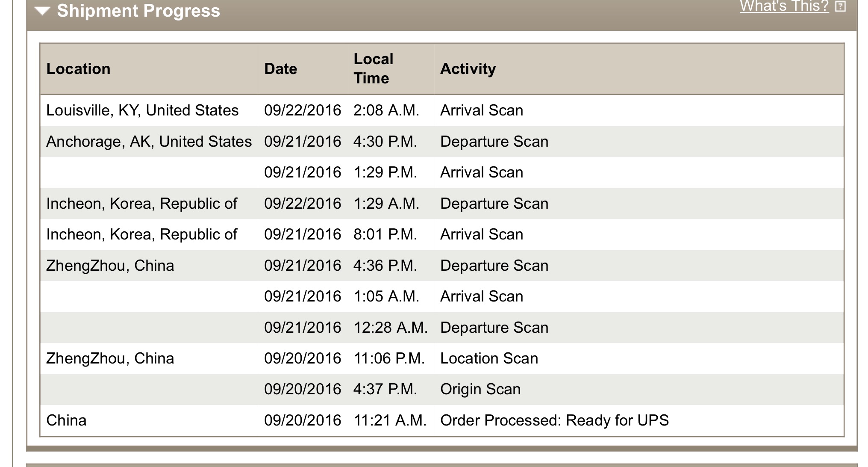The height and width of the screenshot is (467, 868).
Task: Select the Location Scan activity entry
Action: (x=489, y=358)
